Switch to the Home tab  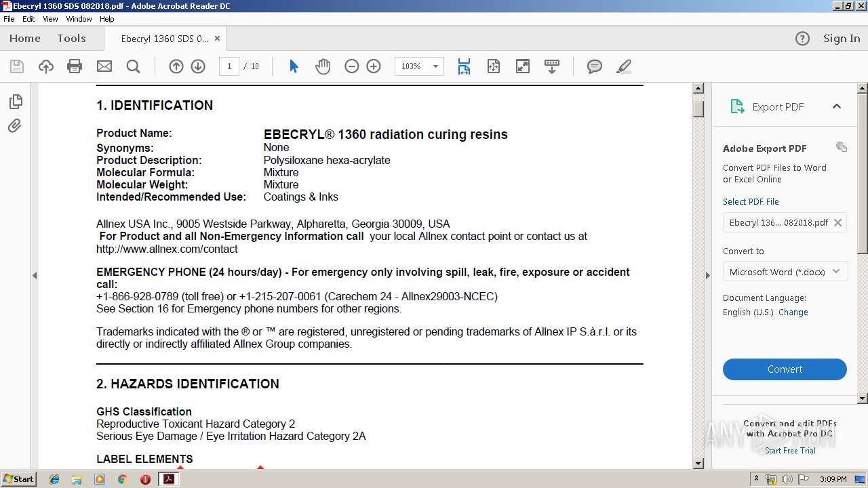pos(25,39)
